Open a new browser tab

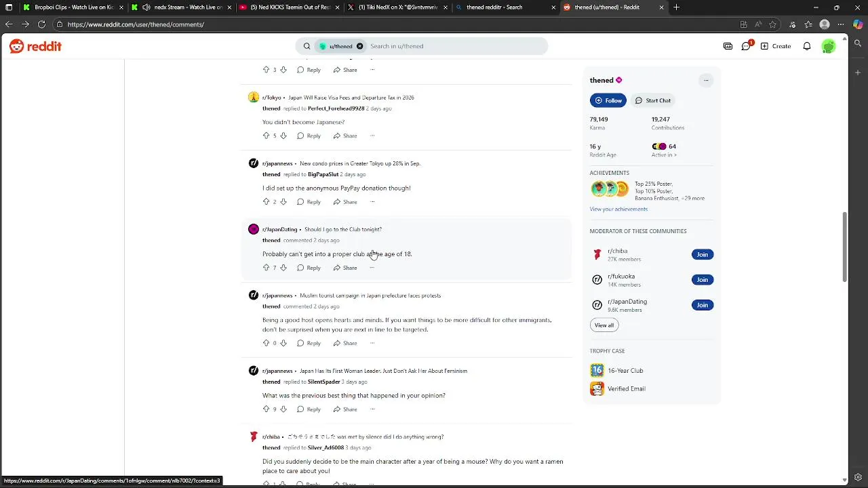click(676, 7)
